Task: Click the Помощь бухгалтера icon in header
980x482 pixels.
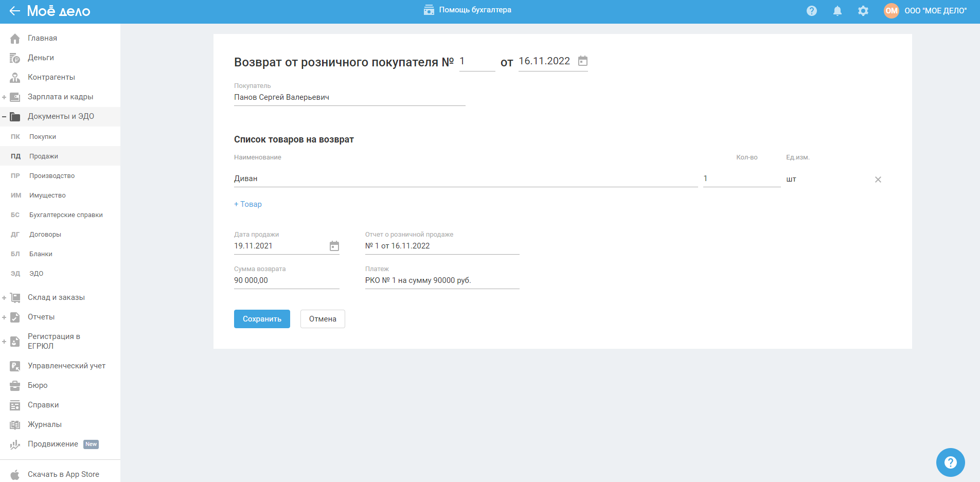Action: pos(429,10)
